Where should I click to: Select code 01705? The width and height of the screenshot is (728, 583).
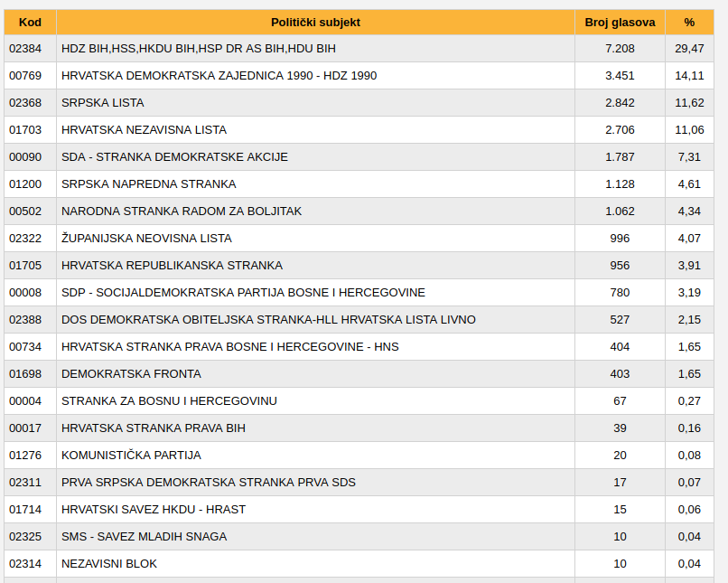[x=25, y=265]
